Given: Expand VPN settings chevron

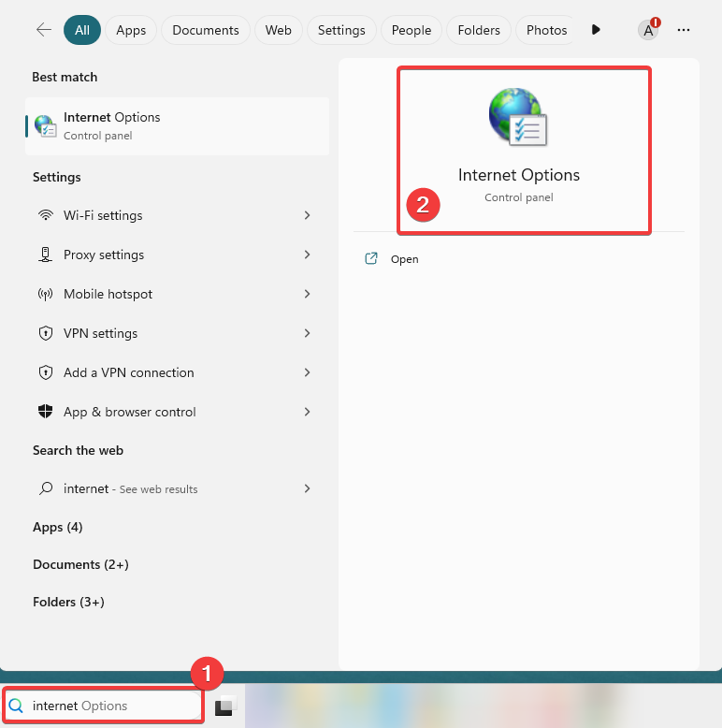Looking at the screenshot, I should (x=307, y=333).
